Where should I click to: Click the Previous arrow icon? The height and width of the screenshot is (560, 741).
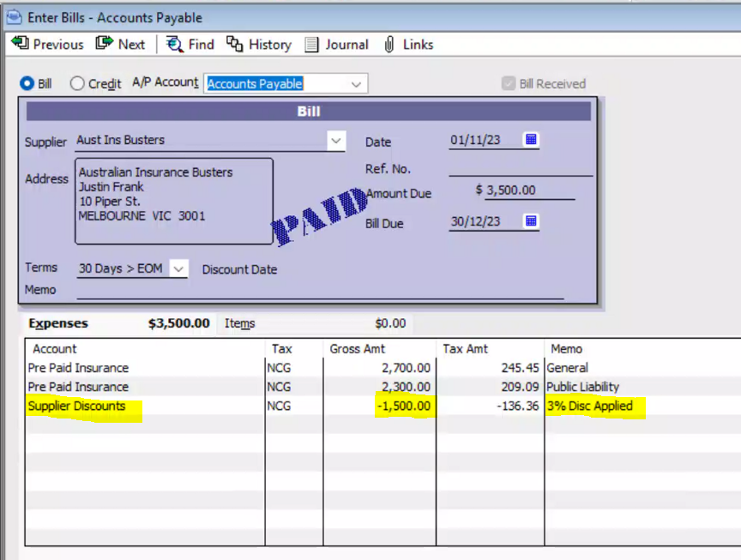coord(20,44)
